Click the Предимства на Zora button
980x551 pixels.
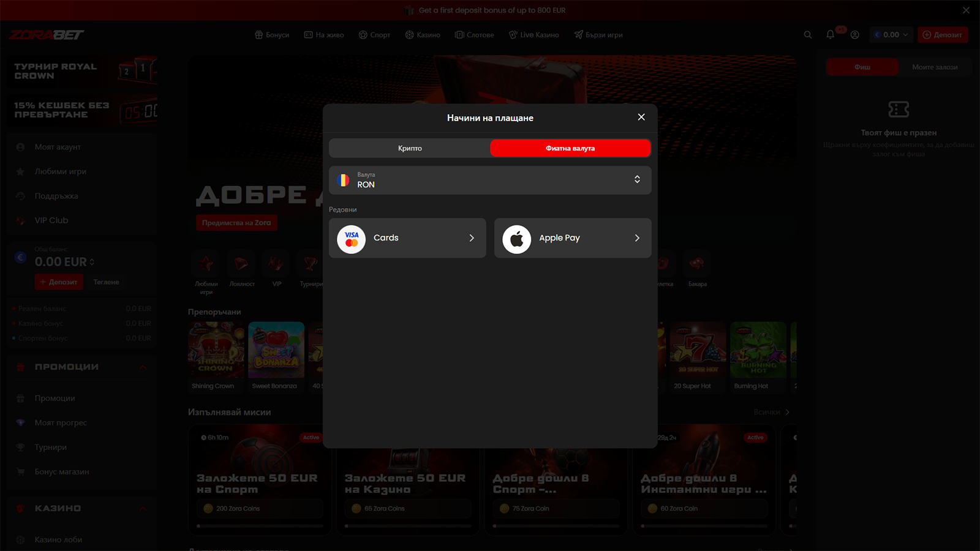236,223
